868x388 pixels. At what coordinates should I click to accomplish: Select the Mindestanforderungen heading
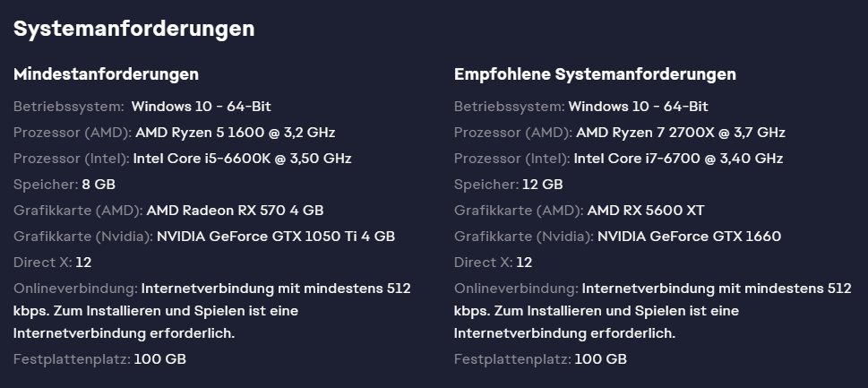[x=106, y=74]
